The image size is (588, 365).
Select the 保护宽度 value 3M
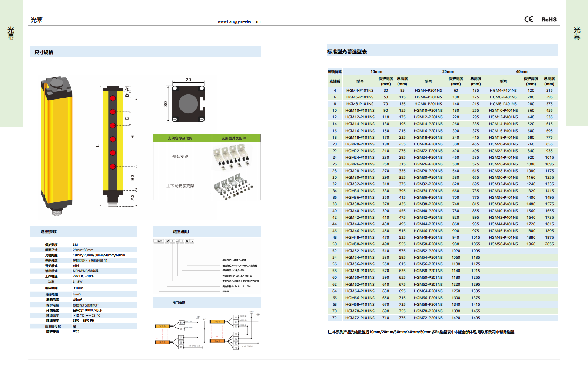(75, 245)
